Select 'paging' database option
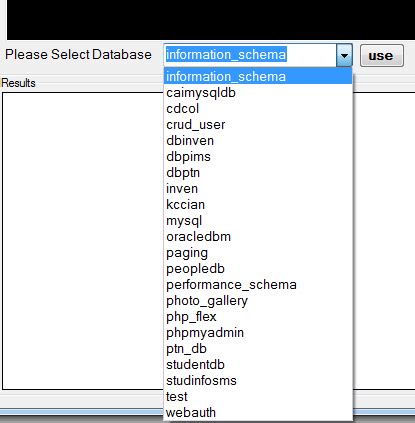Screen dimensions: 415x423 tap(258, 253)
